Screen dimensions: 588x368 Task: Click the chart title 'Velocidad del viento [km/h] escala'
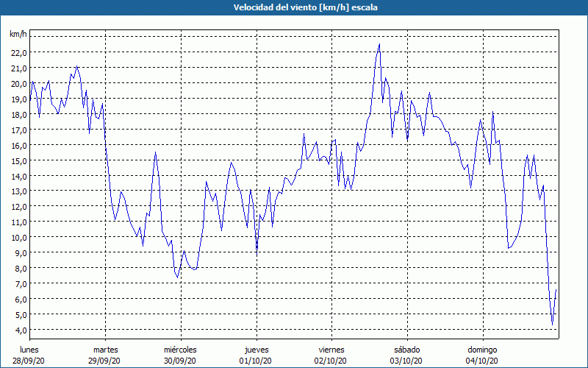point(305,7)
